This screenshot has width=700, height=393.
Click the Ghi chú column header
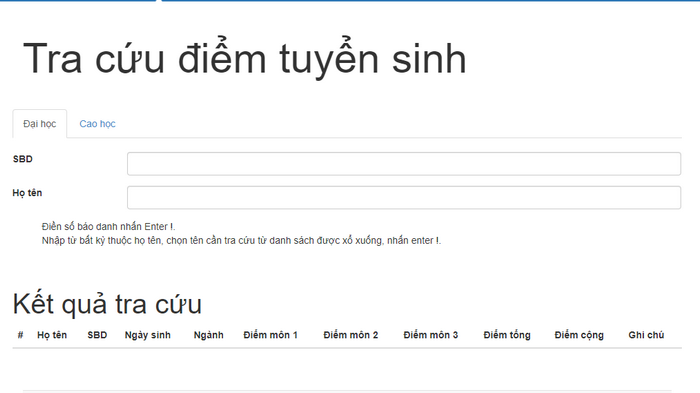point(646,335)
